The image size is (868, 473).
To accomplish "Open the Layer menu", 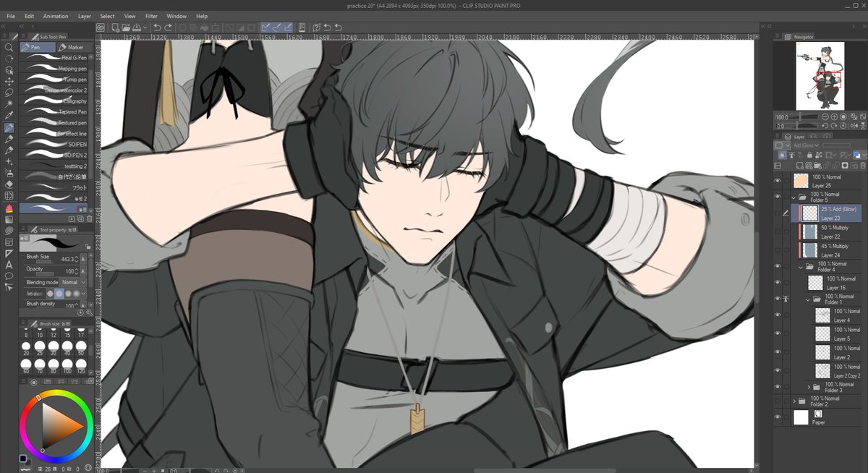I will pyautogui.click(x=85, y=16).
